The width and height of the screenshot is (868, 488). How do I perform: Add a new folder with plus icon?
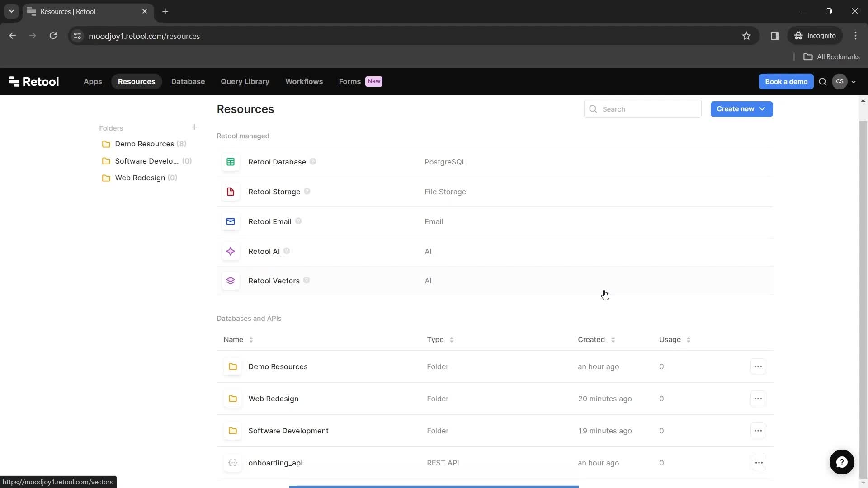[194, 127]
